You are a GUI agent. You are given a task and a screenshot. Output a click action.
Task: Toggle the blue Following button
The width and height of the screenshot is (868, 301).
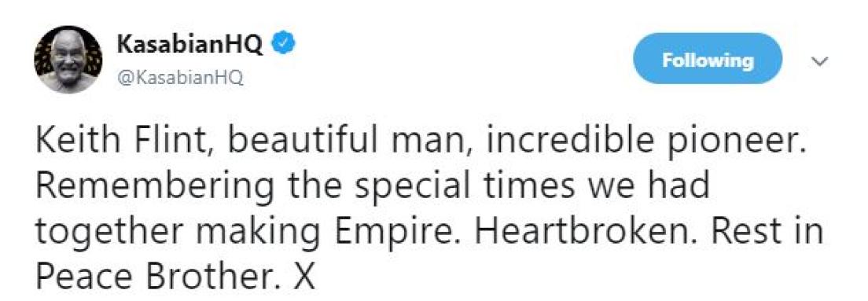(708, 59)
